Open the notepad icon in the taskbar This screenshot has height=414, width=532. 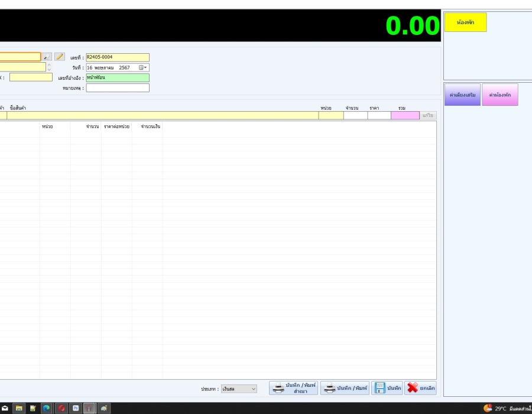[33, 408]
